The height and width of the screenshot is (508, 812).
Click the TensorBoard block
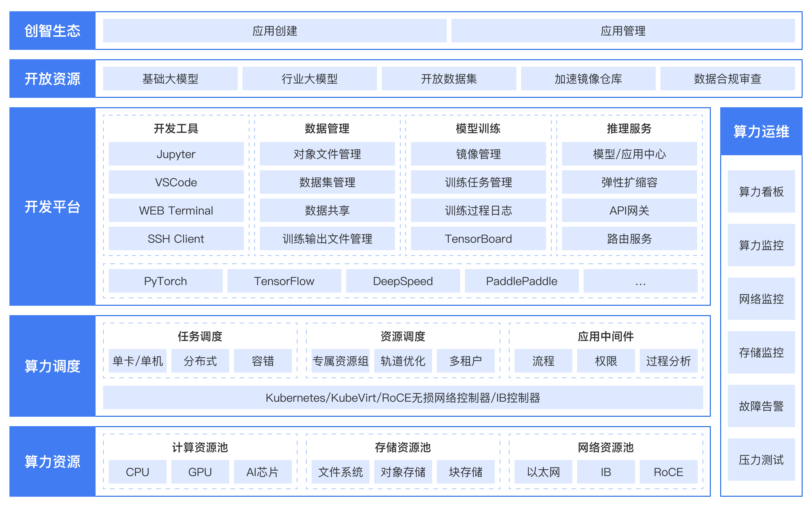478,238
